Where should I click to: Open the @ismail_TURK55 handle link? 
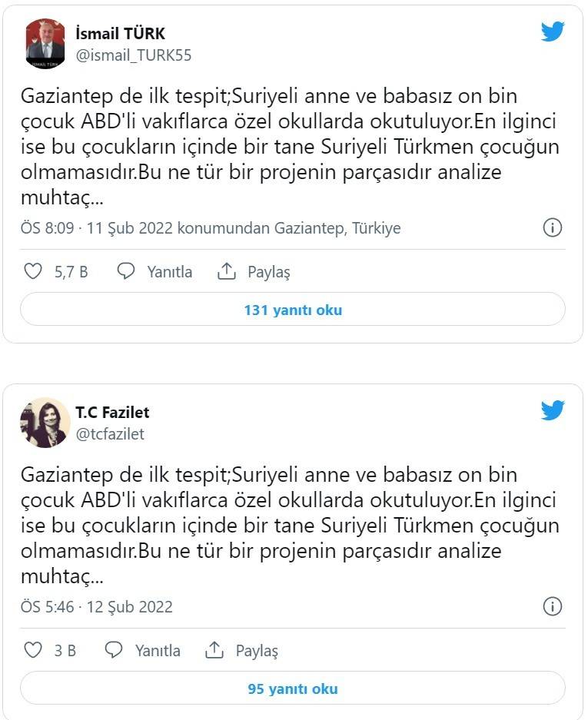click(133, 55)
